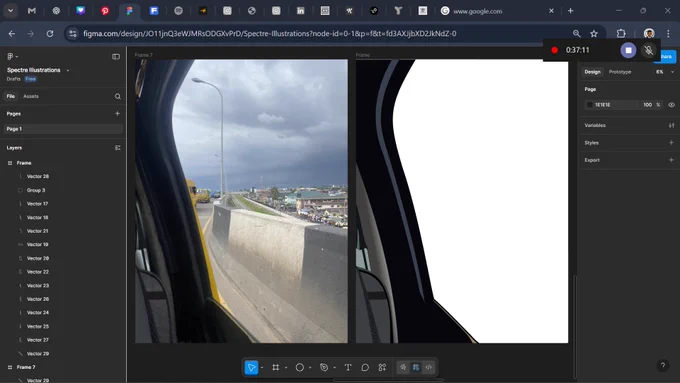This screenshot has width=680, height=383.
Task: Open Chrome profile avatar
Action: (x=649, y=33)
